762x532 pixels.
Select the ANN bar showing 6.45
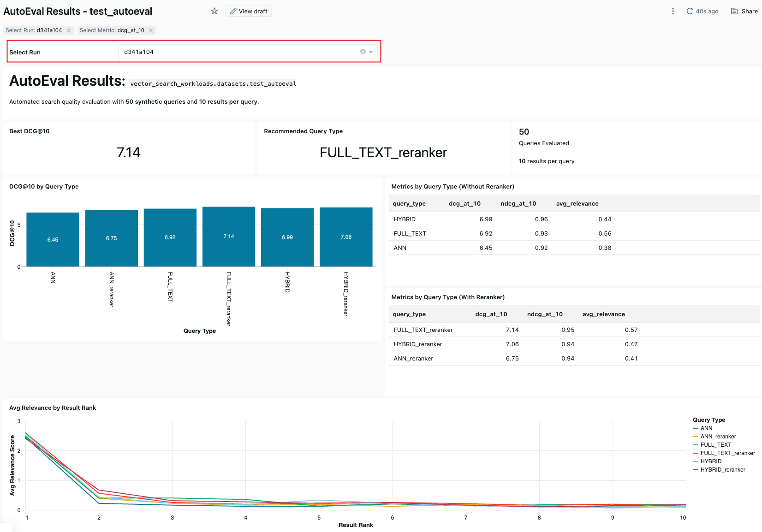pyautogui.click(x=53, y=239)
